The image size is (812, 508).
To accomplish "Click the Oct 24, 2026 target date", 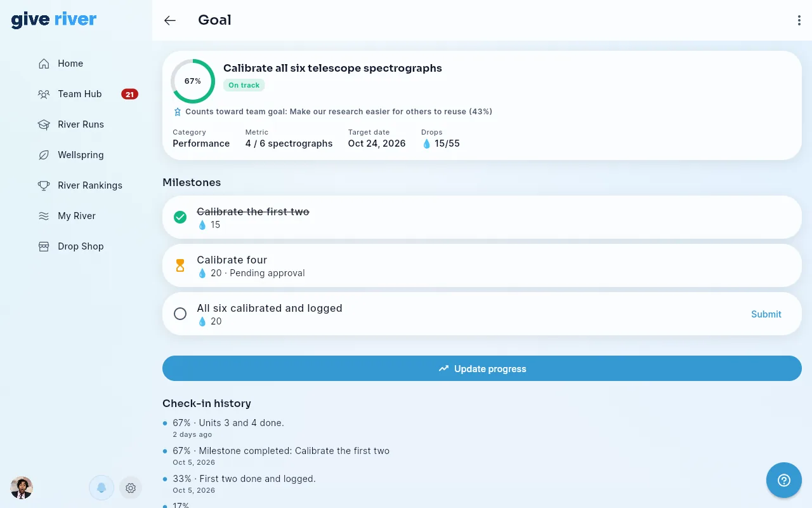I will point(377,144).
